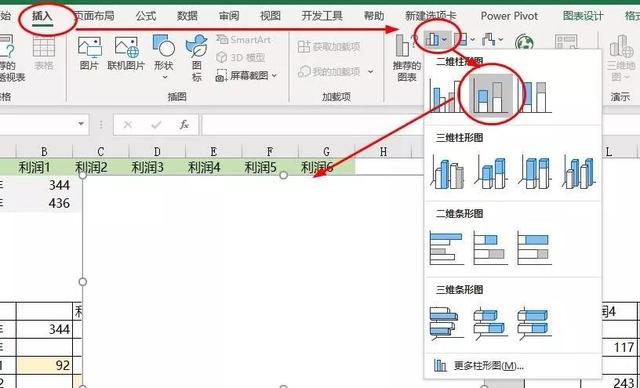The image size is (640, 388).
Task: Click the highlighted cell containing 92
Action: (44, 365)
